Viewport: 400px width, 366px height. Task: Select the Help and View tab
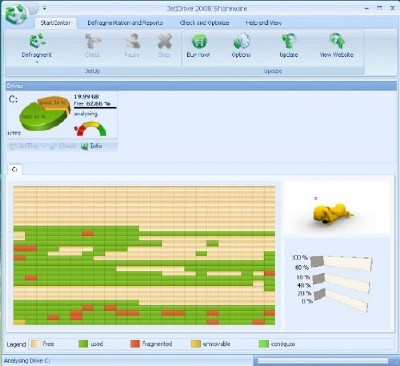click(x=263, y=23)
